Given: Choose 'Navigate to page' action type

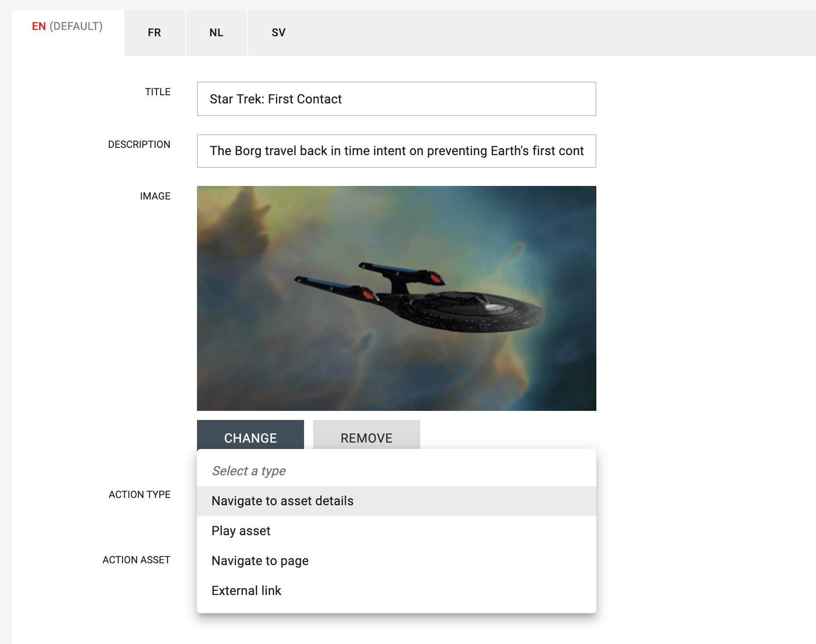Looking at the screenshot, I should coord(396,561).
